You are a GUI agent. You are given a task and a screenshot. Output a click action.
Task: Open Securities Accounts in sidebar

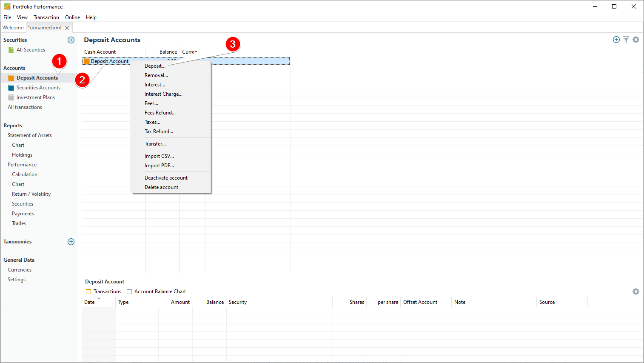(38, 88)
